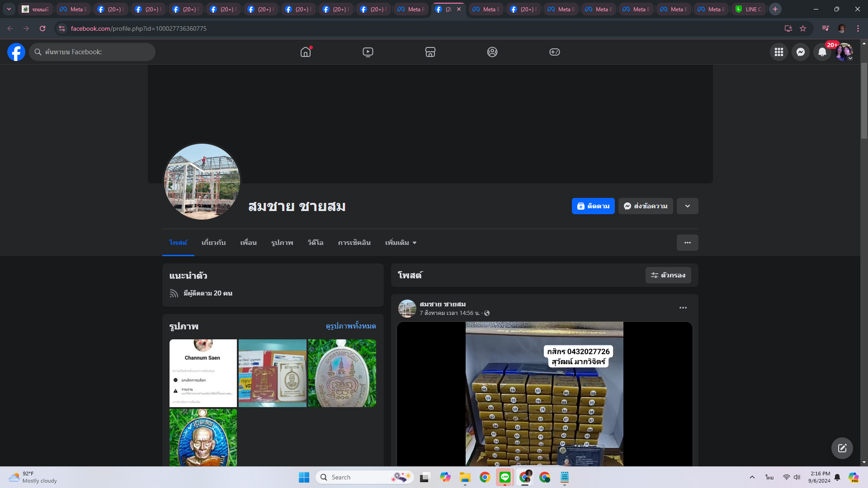Open the Messenger icon
Viewport: 868px width, 488px height.
pyautogui.click(x=800, y=52)
